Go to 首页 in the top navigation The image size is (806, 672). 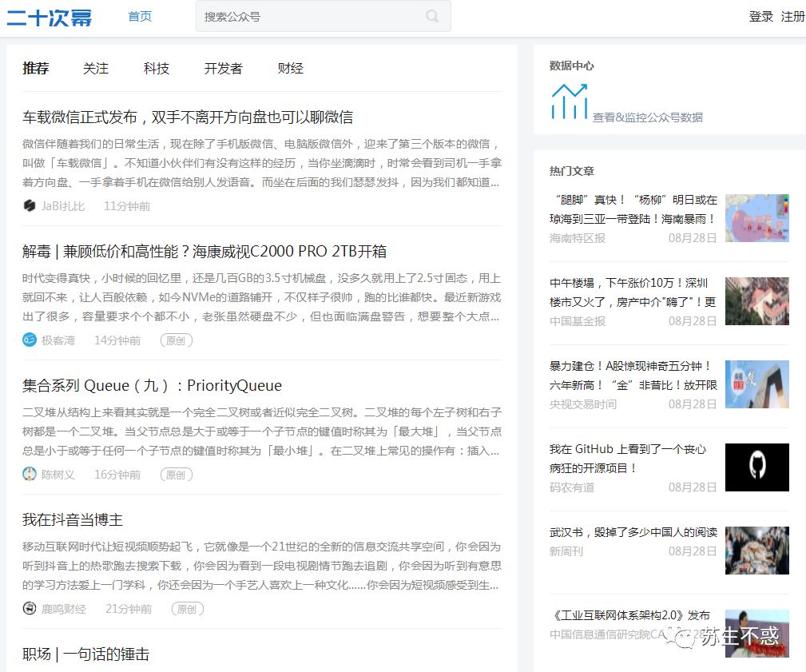(x=140, y=17)
